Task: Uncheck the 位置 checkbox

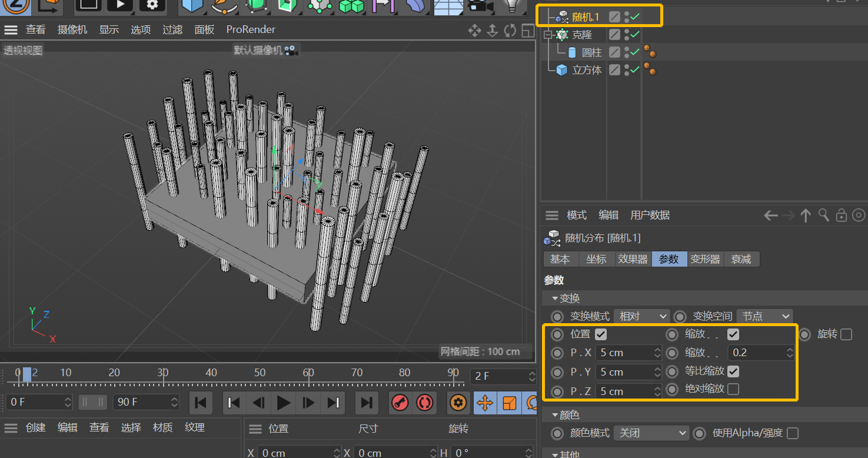Action: (x=601, y=334)
